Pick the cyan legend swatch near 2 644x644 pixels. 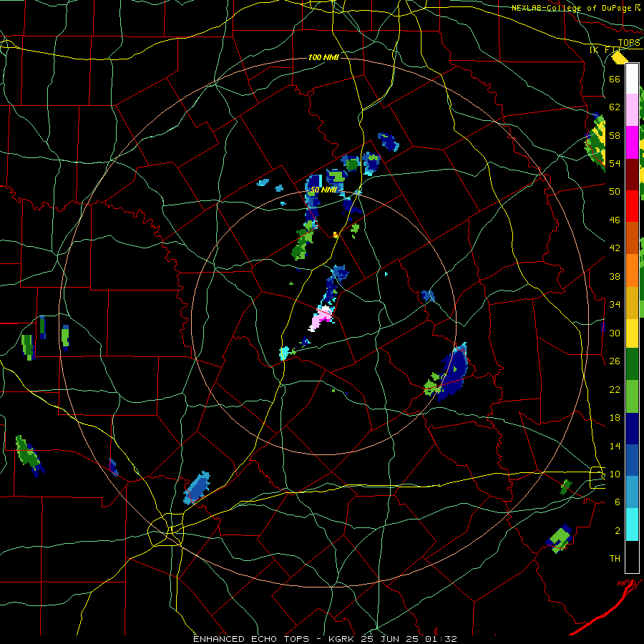pyautogui.click(x=632, y=525)
